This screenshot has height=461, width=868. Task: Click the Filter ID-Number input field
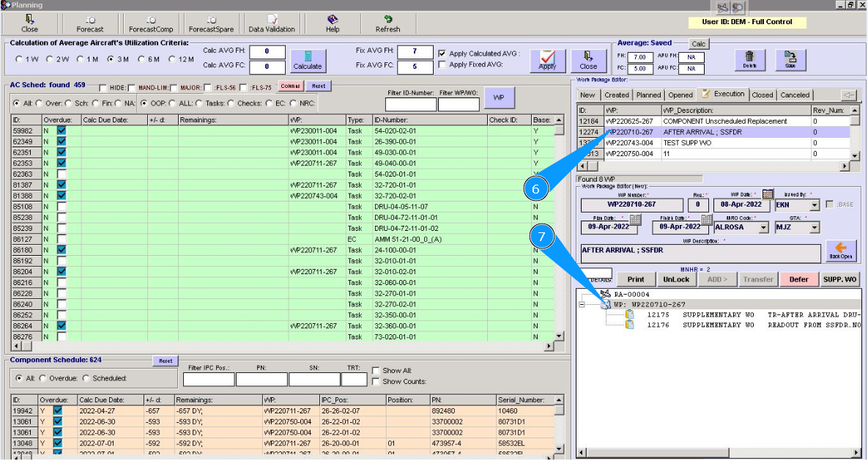tap(410, 105)
